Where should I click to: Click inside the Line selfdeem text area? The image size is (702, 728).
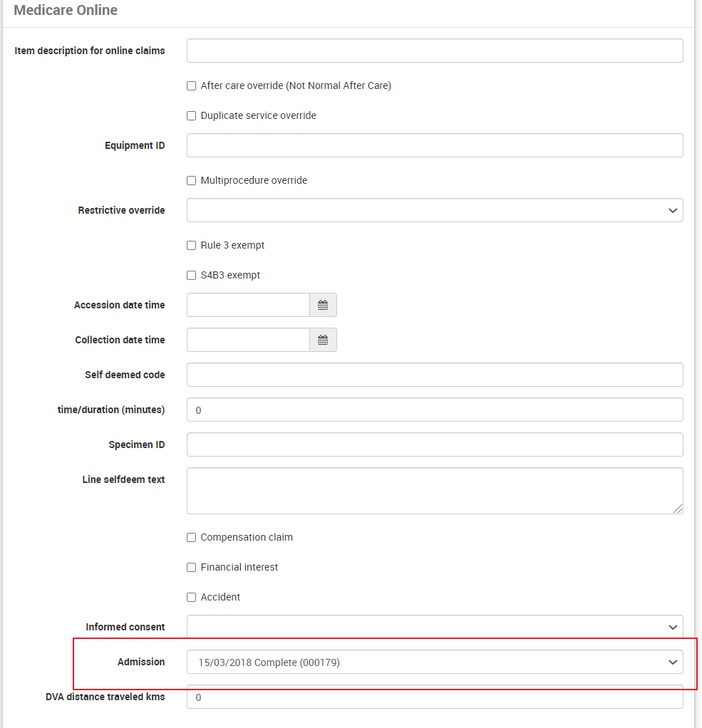(x=435, y=491)
